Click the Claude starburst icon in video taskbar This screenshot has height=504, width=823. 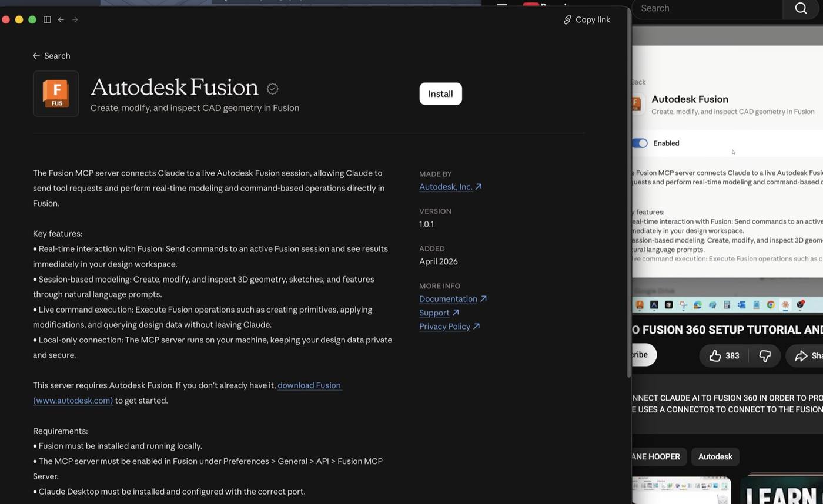(785, 304)
